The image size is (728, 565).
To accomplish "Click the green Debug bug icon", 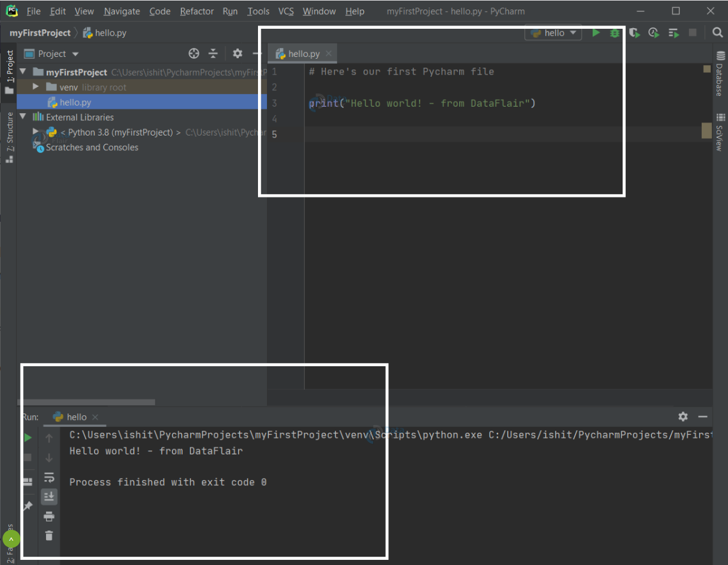I will (615, 33).
